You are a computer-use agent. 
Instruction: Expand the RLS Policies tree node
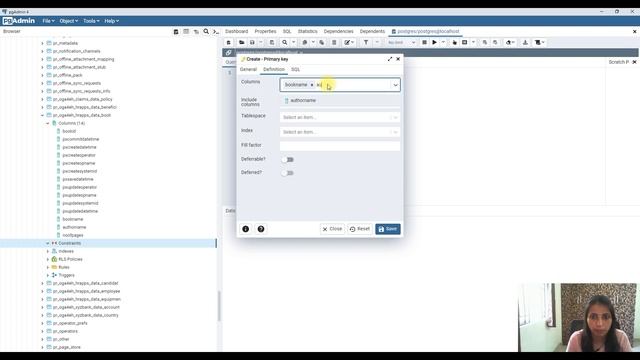coord(47,259)
